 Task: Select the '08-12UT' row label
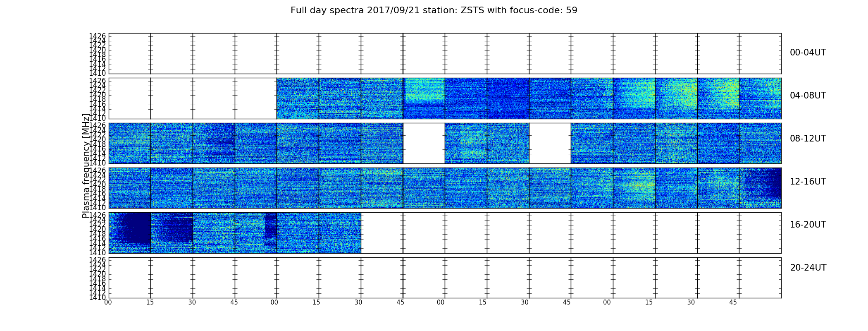click(808, 139)
